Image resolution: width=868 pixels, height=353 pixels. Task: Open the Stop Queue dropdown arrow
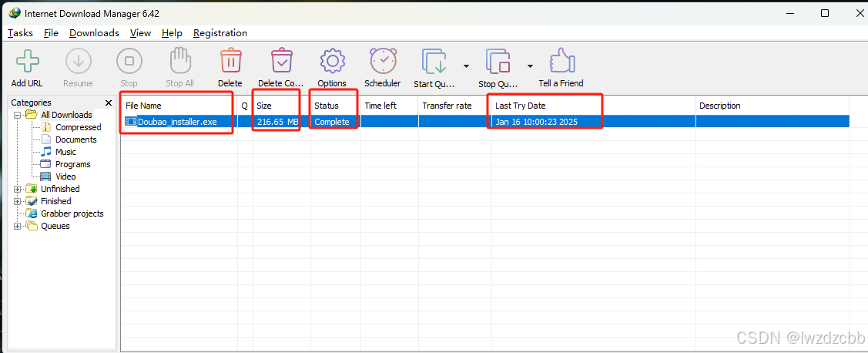point(530,66)
